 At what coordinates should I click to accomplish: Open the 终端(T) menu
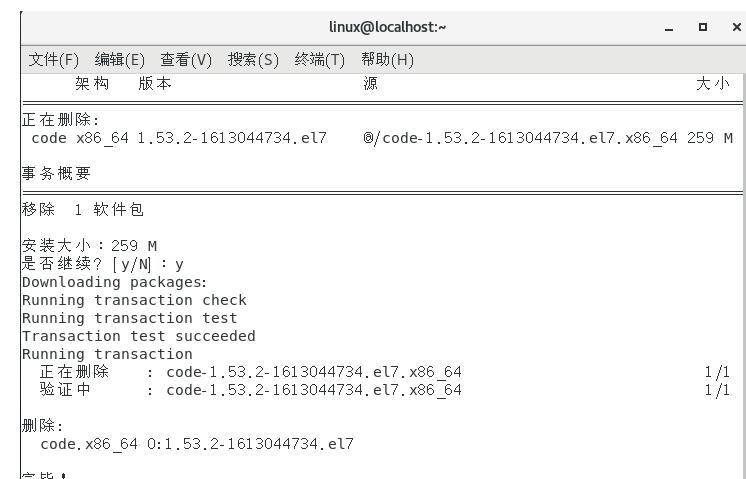coord(319,60)
